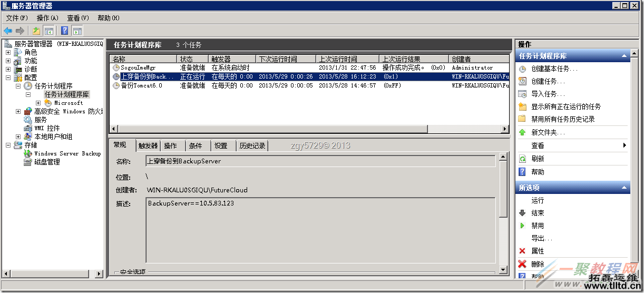This screenshot has width=644, height=293.
Task: Click 创建基本任务 action
Action: (554, 69)
